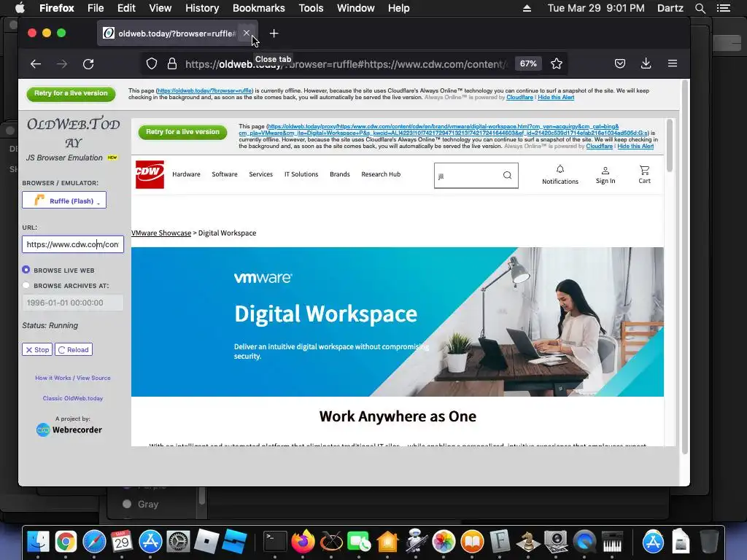Open Classic OldWeb.today link
The image size is (747, 560).
tap(73, 398)
